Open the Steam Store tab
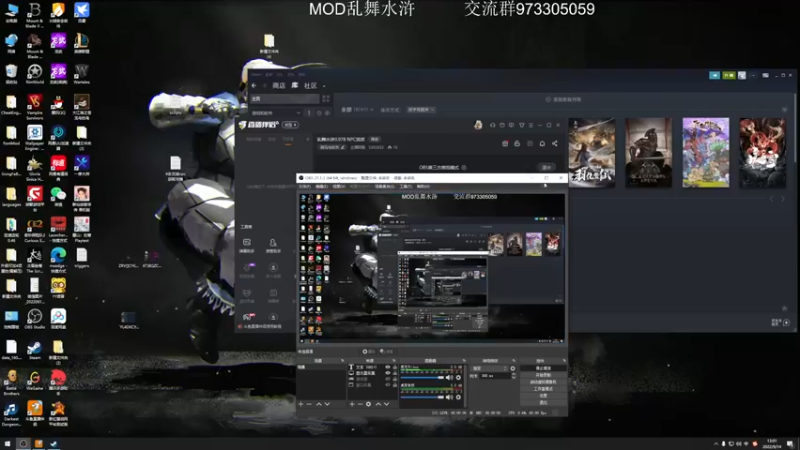This screenshot has width=800, height=450. (279, 86)
